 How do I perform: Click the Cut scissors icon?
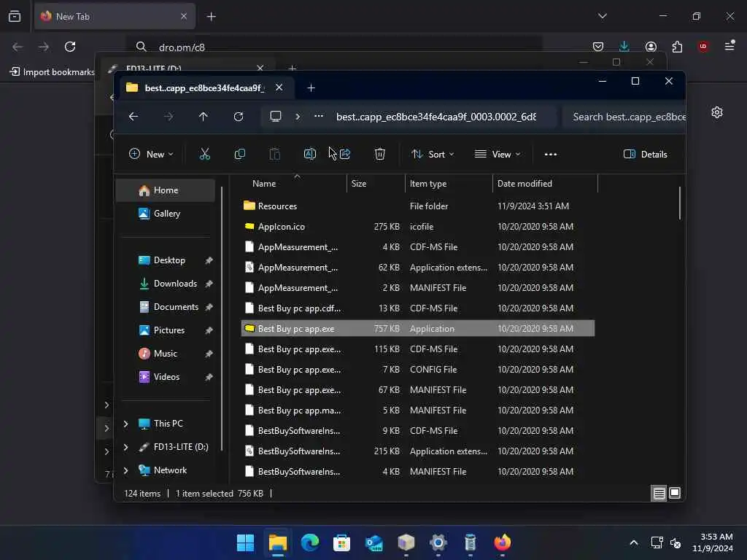(x=204, y=154)
